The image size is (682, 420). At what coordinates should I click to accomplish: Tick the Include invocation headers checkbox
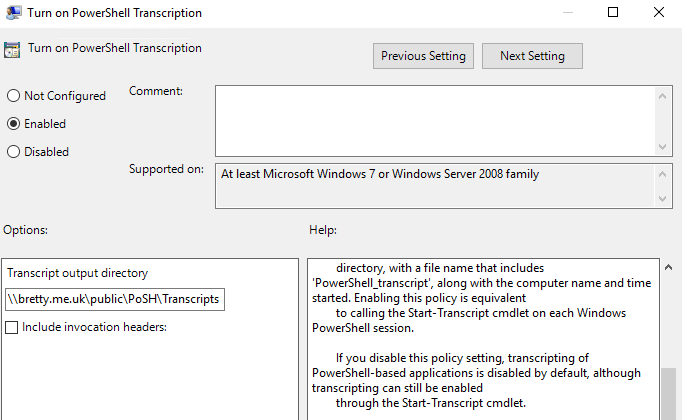pos(12,327)
